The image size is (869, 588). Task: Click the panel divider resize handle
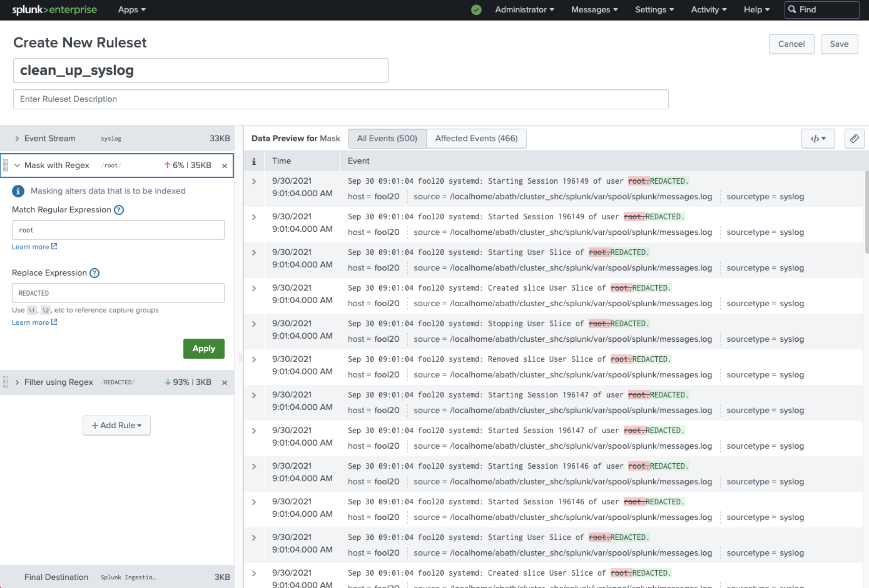point(240,358)
